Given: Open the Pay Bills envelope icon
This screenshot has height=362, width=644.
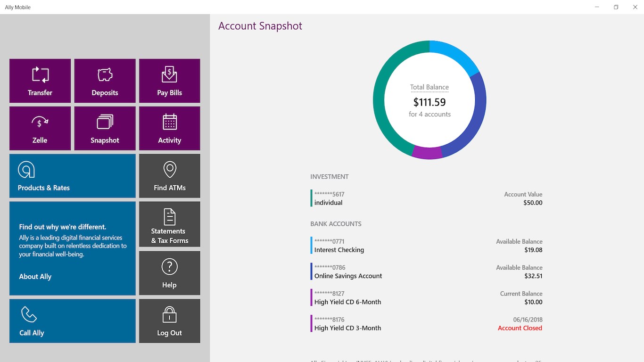Looking at the screenshot, I should coord(169,74).
